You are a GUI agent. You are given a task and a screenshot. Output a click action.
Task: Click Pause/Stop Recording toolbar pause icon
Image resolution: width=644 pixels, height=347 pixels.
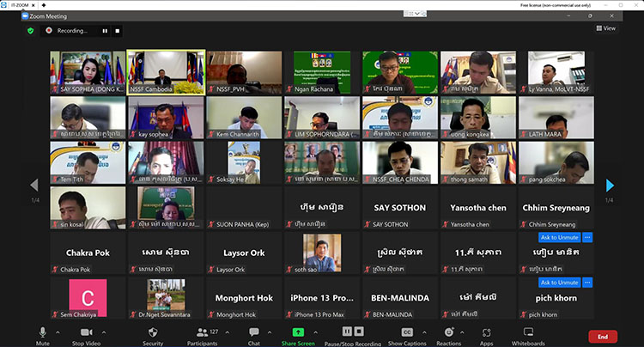click(x=347, y=332)
